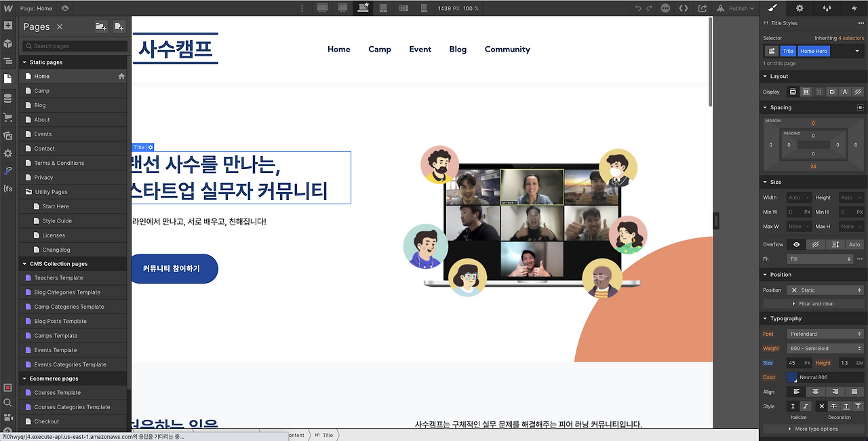Collapse the CMS Collection pages group
The height and width of the screenshot is (441, 868).
tap(58, 263)
